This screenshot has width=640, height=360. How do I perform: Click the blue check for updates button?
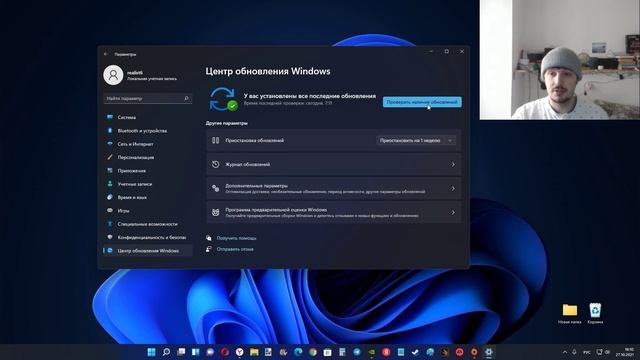pyautogui.click(x=422, y=102)
